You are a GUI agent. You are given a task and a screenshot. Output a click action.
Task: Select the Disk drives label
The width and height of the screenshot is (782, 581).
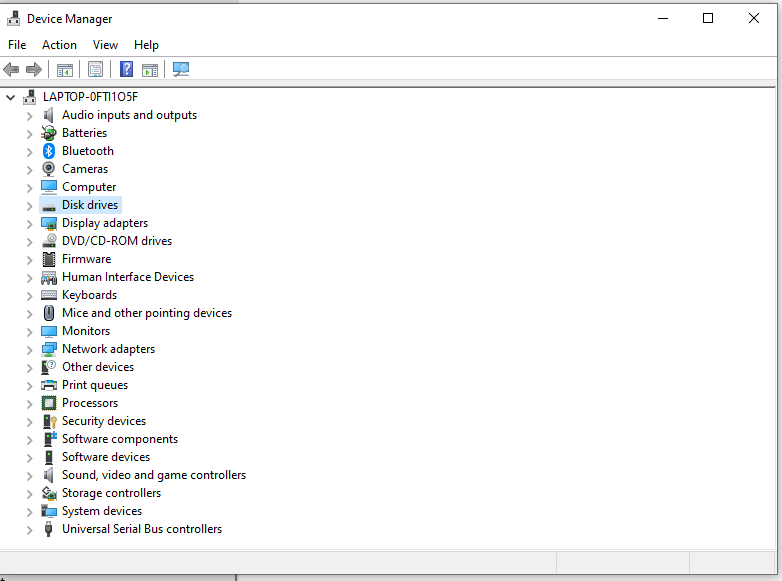90,205
